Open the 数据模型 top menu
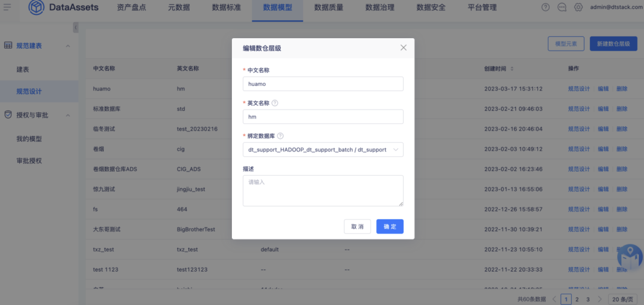 [278, 7]
